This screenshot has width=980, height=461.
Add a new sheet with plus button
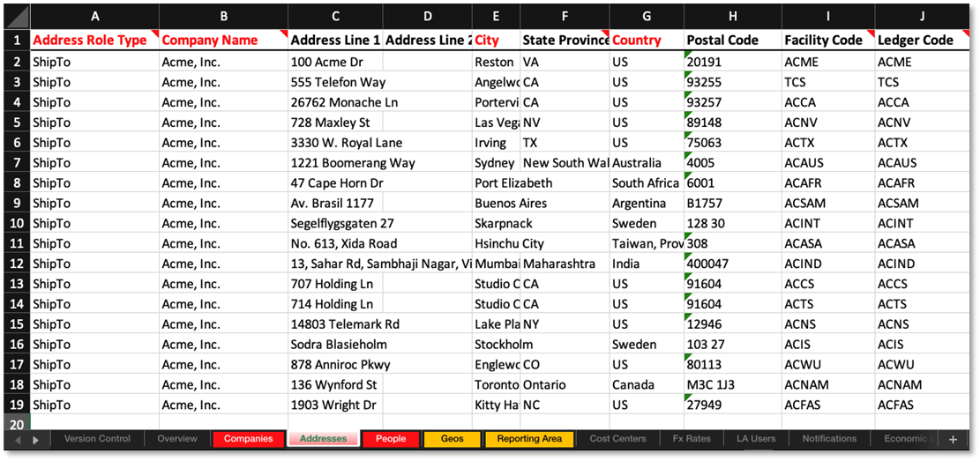(x=953, y=439)
